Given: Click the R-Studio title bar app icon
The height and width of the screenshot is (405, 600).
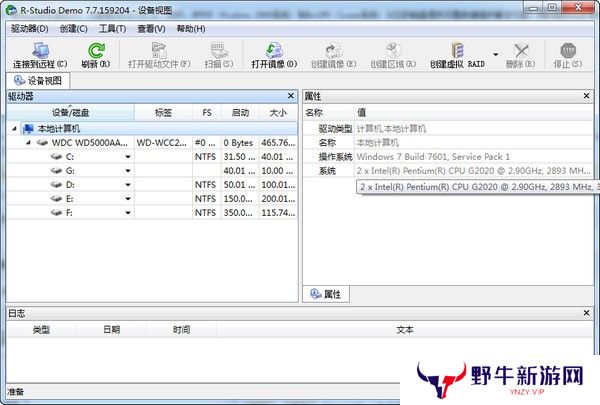Looking at the screenshot, I should tap(12, 10).
